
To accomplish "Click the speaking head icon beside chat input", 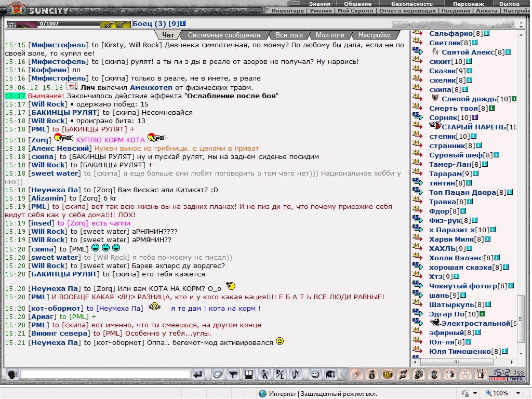I will coord(12,375).
